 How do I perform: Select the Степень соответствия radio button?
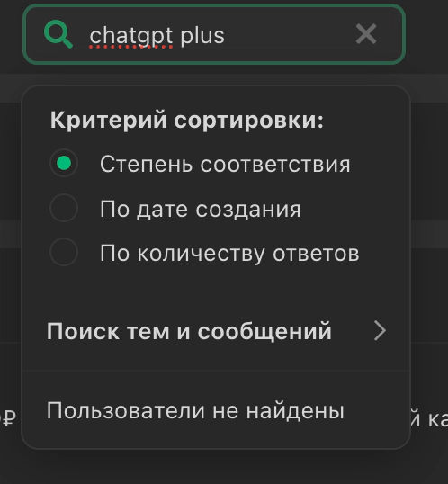pyautogui.click(x=64, y=163)
